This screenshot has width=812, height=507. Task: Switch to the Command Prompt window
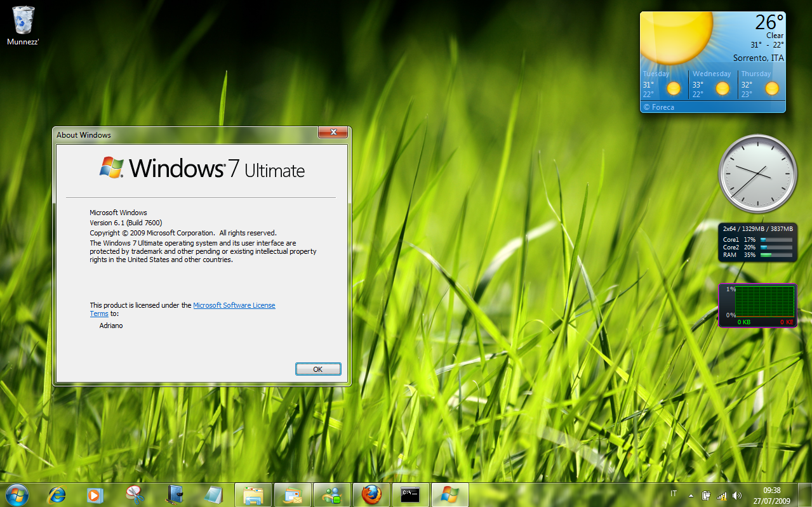click(411, 495)
